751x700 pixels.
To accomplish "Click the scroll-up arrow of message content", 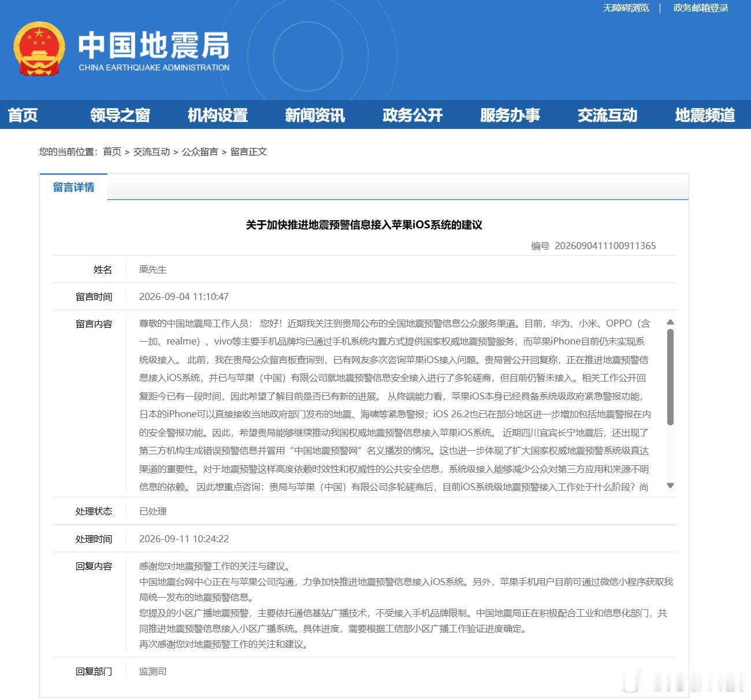I will tap(670, 323).
